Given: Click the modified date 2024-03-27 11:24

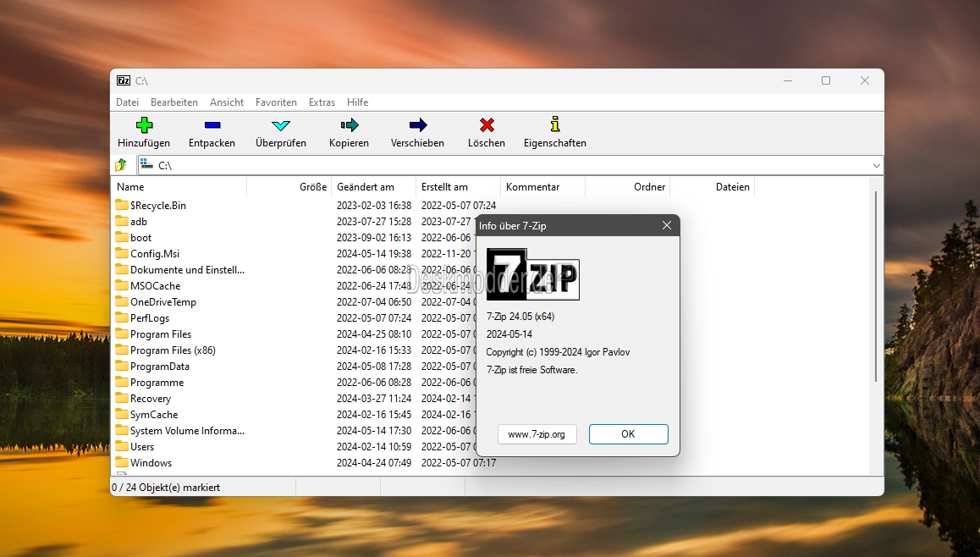Looking at the screenshot, I should coord(374,398).
